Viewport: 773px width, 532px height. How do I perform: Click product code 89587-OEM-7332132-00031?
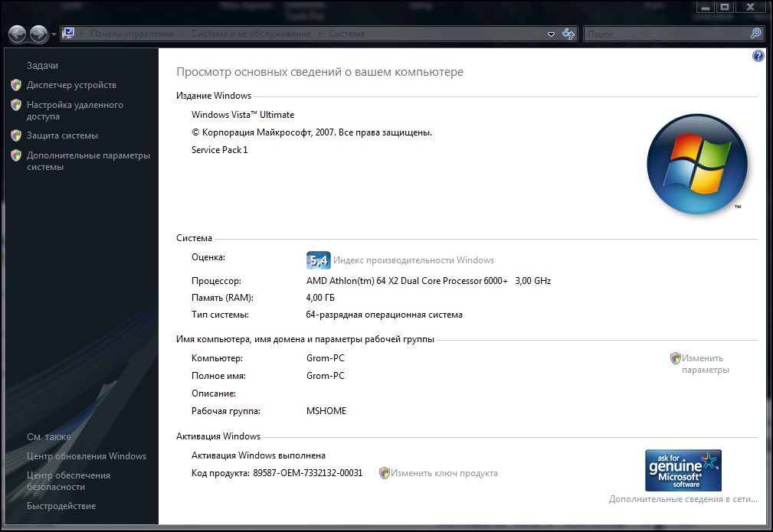(x=308, y=473)
